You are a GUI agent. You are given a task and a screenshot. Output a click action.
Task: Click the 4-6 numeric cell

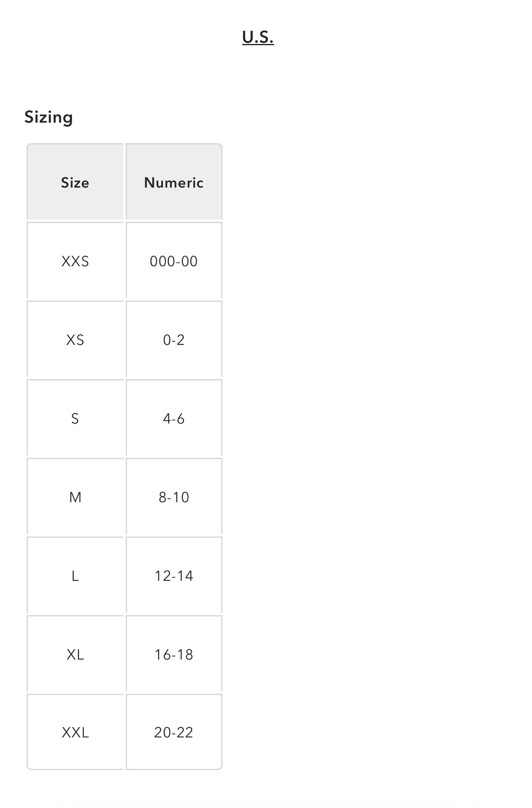(174, 418)
